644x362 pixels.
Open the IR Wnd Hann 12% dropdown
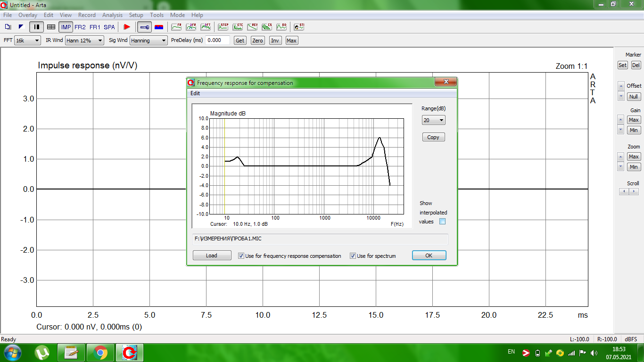click(84, 41)
